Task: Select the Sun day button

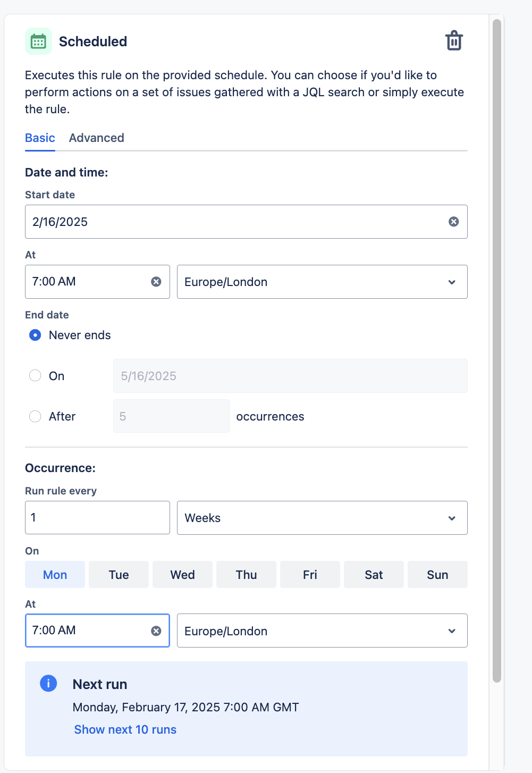Action: 437,575
